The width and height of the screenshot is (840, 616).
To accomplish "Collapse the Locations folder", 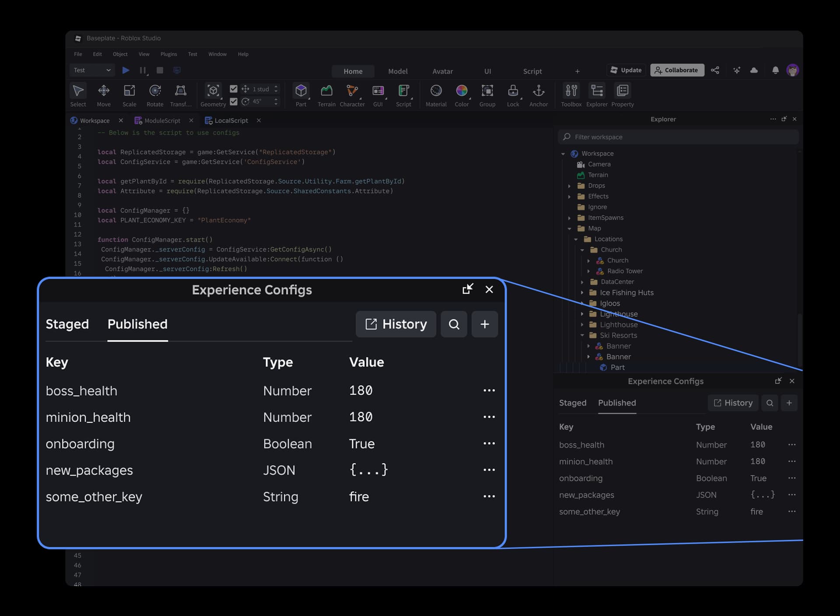I will [x=576, y=239].
